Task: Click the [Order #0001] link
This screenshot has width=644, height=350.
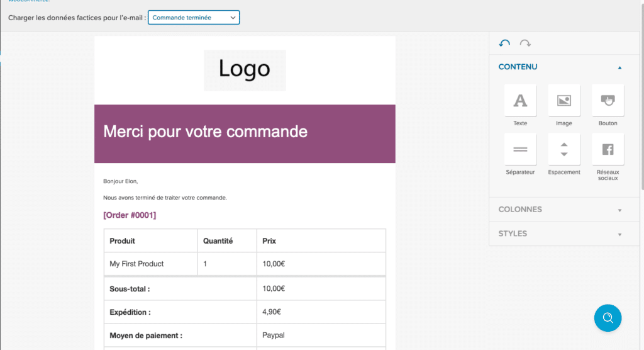Action: (x=130, y=215)
